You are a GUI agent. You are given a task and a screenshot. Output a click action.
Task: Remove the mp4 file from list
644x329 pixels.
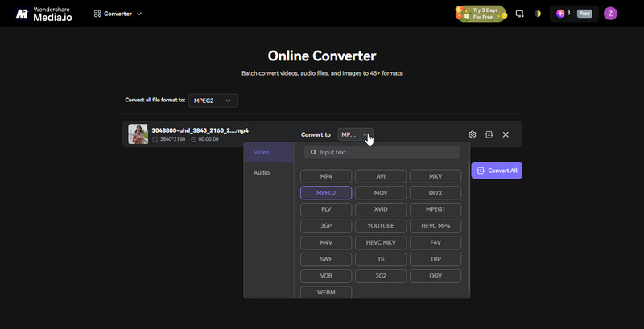coord(506,134)
